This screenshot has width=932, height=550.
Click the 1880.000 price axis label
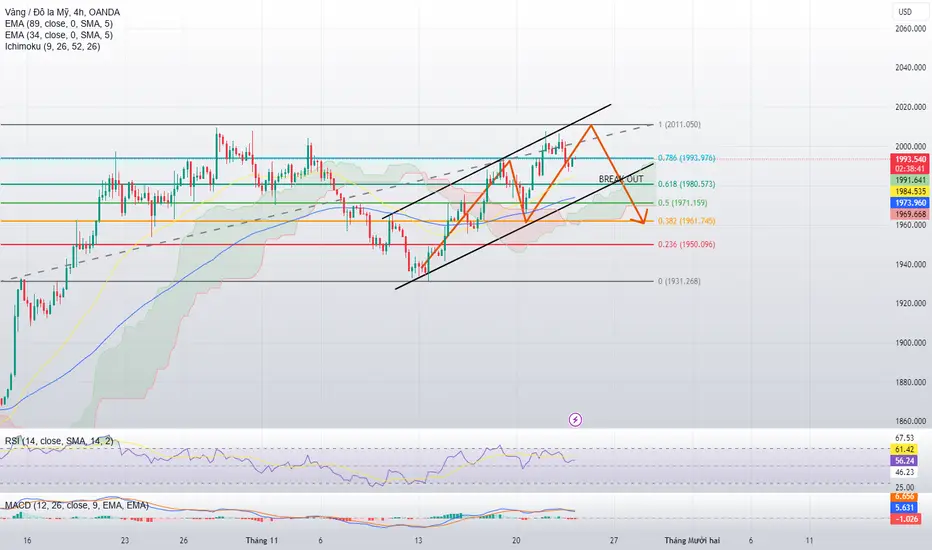click(911, 382)
